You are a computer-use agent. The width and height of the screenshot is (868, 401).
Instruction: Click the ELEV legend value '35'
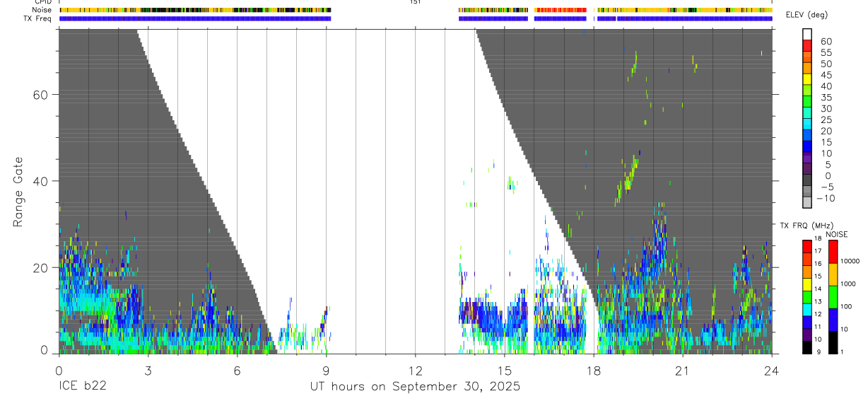[x=826, y=98]
